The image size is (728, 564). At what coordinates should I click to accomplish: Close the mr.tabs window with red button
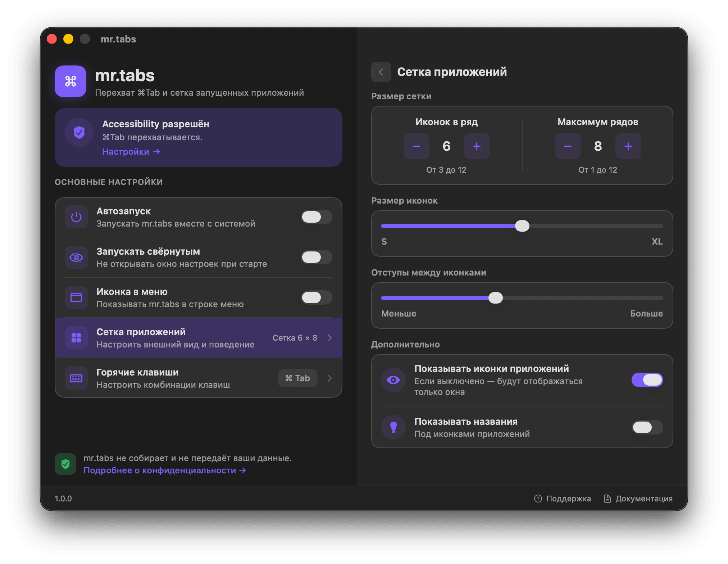(52, 39)
